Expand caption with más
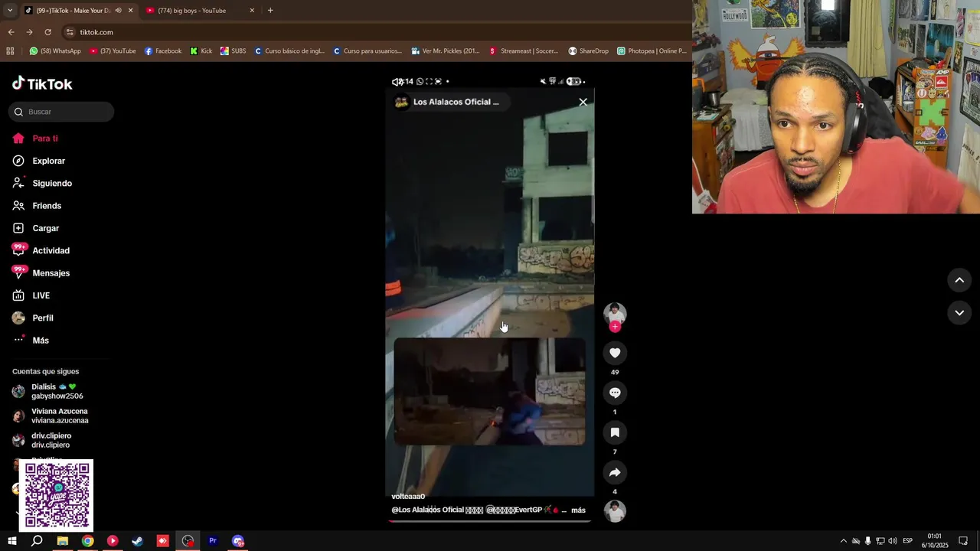 point(578,510)
